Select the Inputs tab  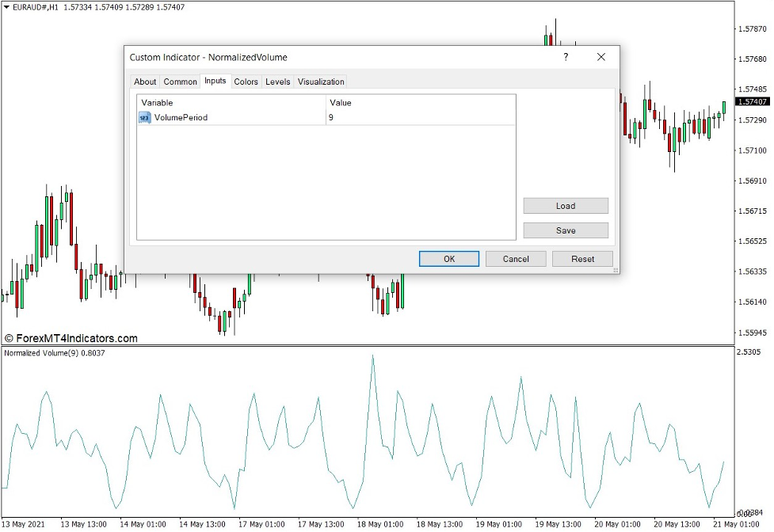(215, 82)
